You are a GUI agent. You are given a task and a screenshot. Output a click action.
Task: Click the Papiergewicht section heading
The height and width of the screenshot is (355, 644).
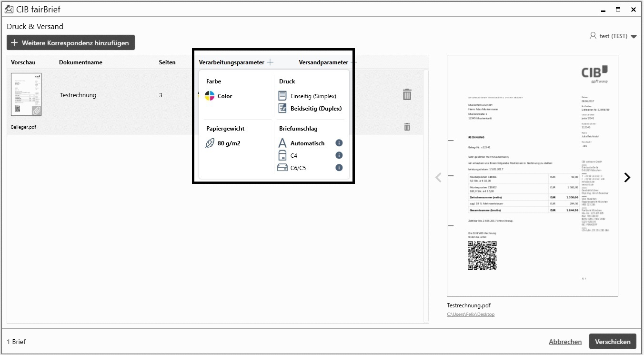pos(225,129)
